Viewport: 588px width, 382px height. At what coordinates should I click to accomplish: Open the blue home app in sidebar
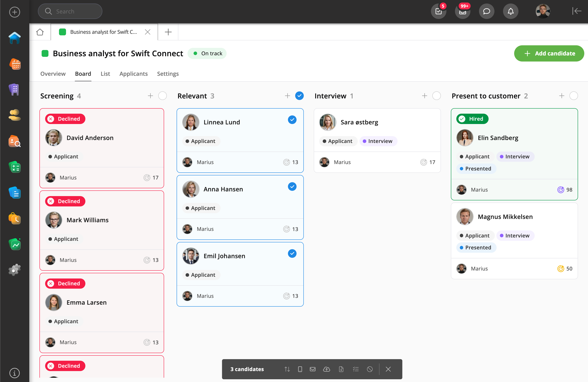tap(15, 38)
